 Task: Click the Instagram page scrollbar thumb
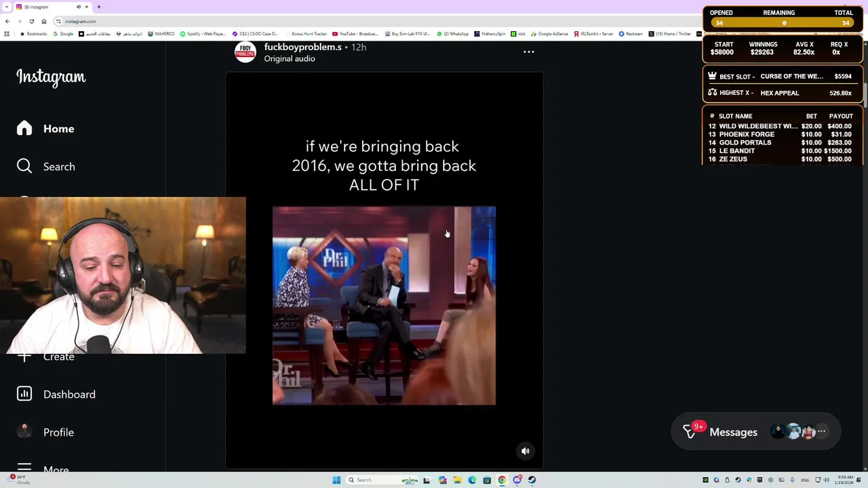(865, 94)
